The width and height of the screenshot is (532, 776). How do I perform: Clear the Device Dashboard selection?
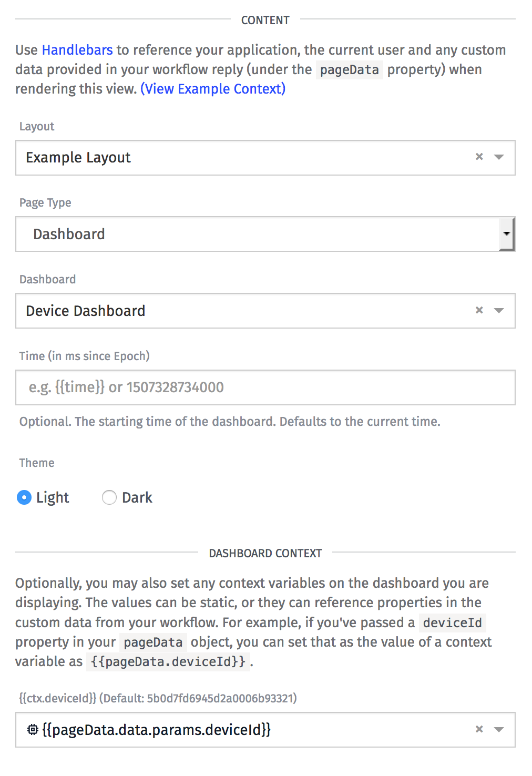(479, 310)
